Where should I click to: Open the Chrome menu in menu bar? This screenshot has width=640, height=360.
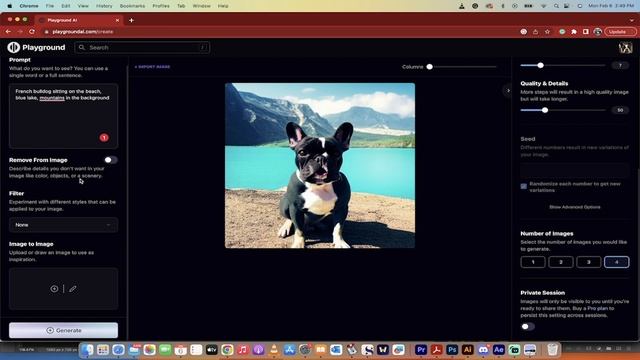point(29,6)
